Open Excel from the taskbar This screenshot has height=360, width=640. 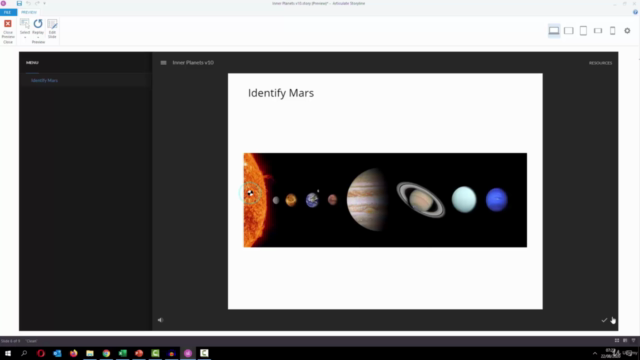click(x=122, y=353)
